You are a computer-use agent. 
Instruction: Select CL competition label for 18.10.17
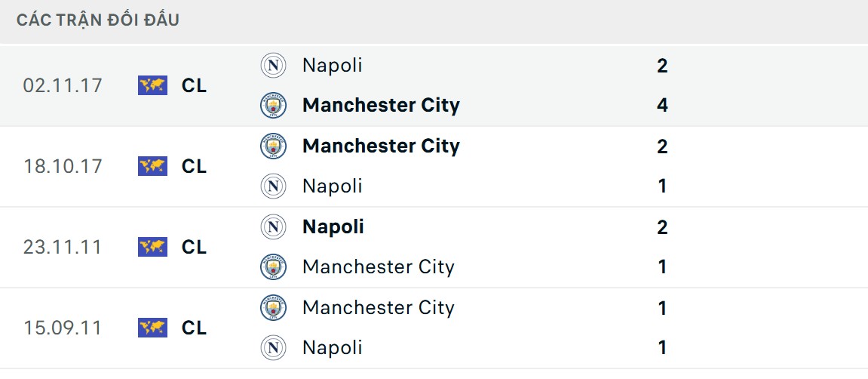[x=194, y=166]
